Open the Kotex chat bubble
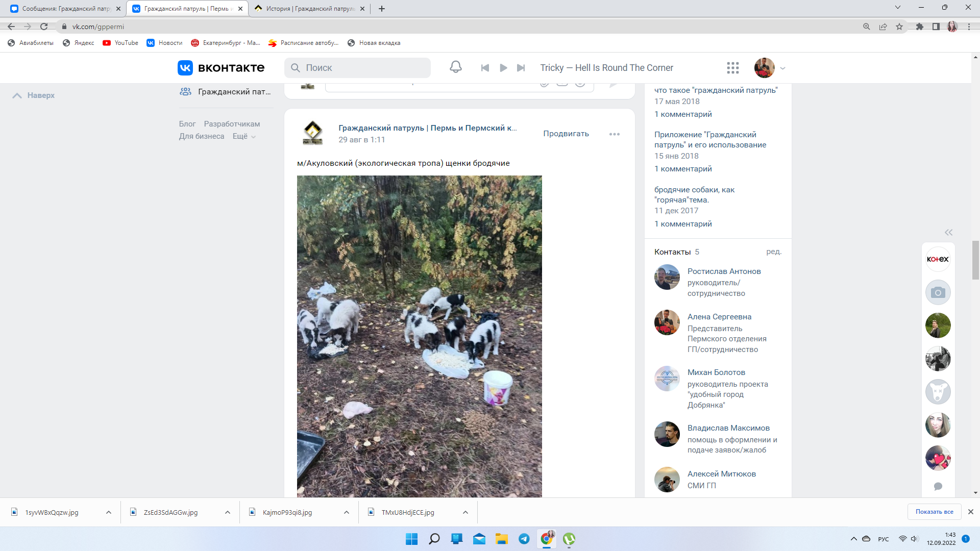The height and width of the screenshot is (551, 980). tap(938, 259)
